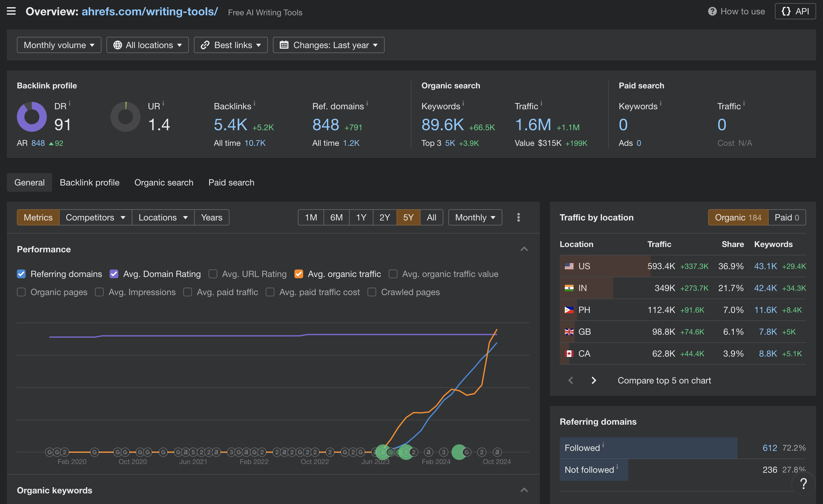This screenshot has height=504, width=823.
Task: Go to next page of traffic locations
Action: [594, 380]
